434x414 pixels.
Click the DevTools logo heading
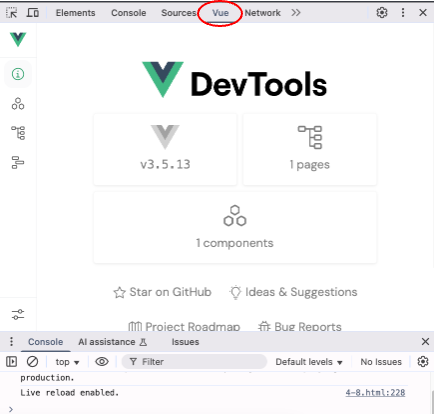click(235, 80)
